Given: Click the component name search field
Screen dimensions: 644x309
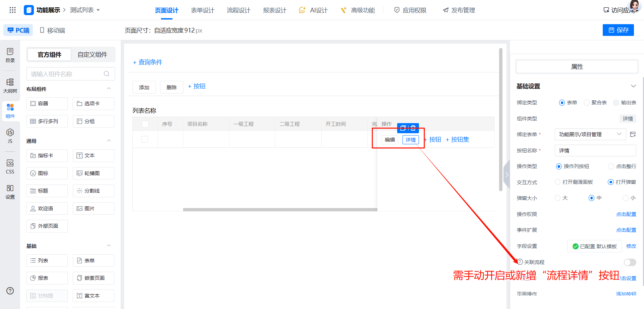Looking at the screenshot, I should 67,74.
